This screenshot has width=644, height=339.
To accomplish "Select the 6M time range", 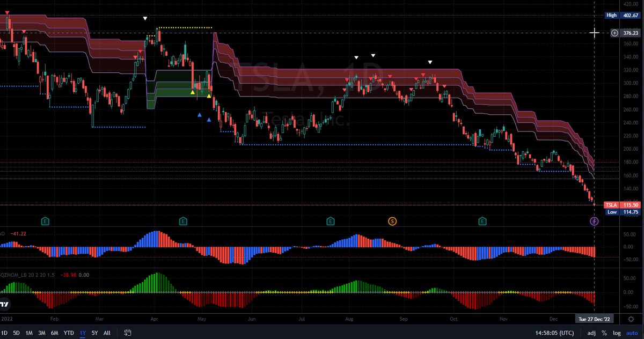I will point(54,333).
